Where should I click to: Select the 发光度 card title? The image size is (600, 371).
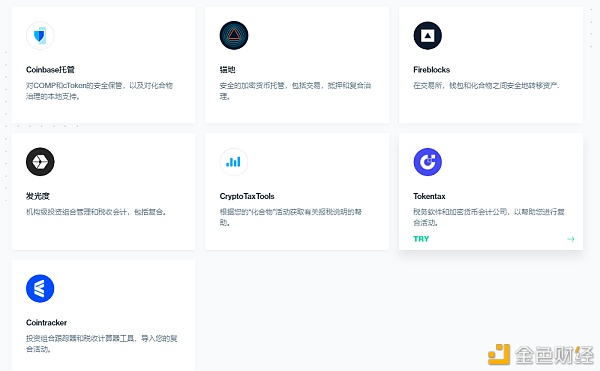coord(38,196)
